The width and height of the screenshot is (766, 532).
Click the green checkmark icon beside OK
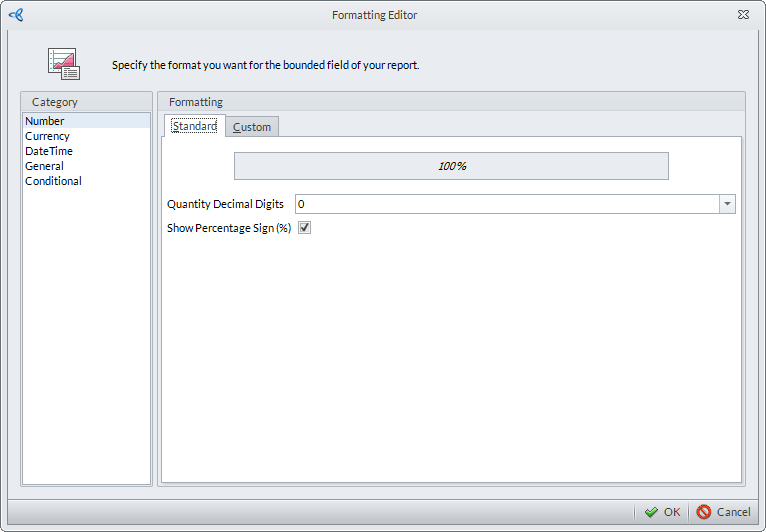click(651, 512)
